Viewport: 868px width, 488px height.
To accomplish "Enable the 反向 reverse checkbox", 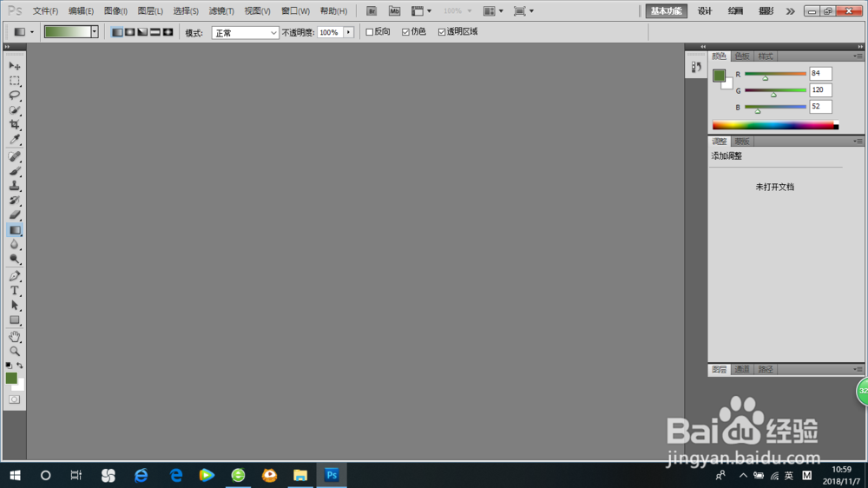I will pyautogui.click(x=369, y=32).
